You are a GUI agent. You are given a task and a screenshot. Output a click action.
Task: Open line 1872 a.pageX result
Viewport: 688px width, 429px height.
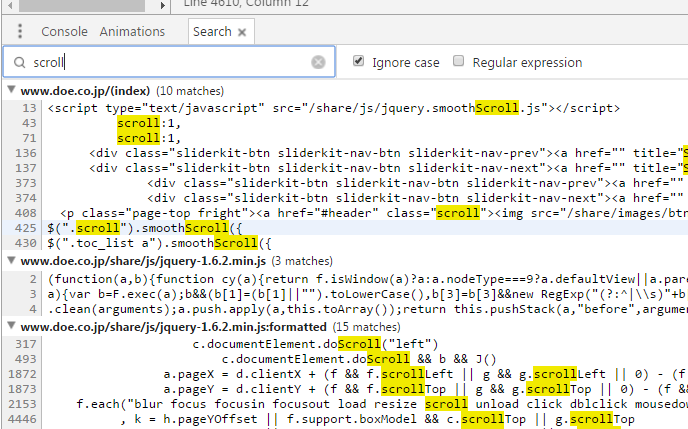point(426,374)
